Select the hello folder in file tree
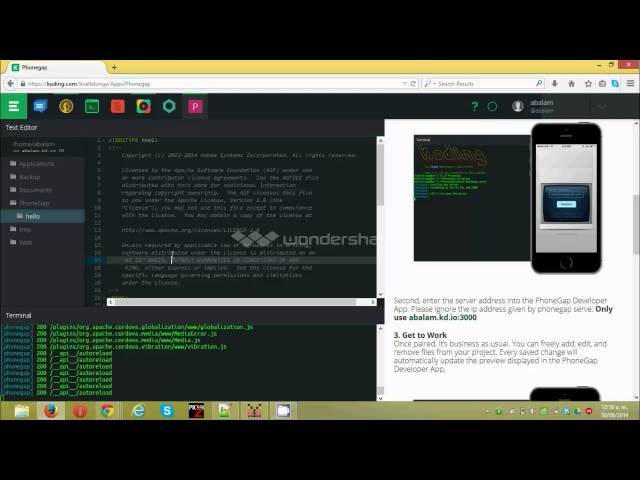 [42, 216]
